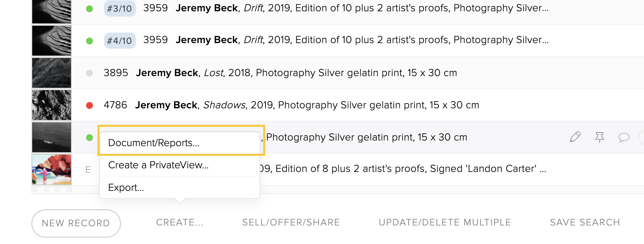This screenshot has height=244, width=644.
Task: Click the green status dot on highlighted row
Action: pyautogui.click(x=89, y=137)
